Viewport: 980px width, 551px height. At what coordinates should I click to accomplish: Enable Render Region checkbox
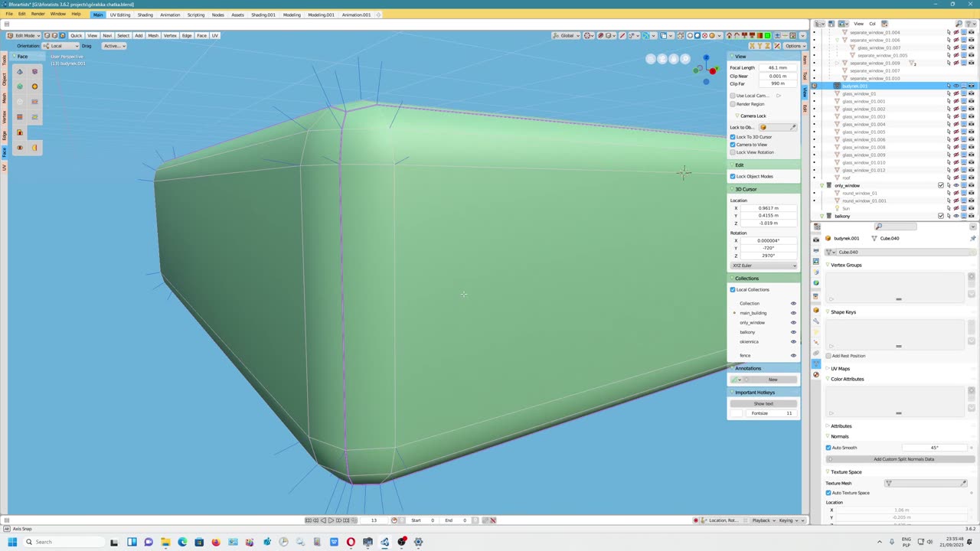coord(733,104)
